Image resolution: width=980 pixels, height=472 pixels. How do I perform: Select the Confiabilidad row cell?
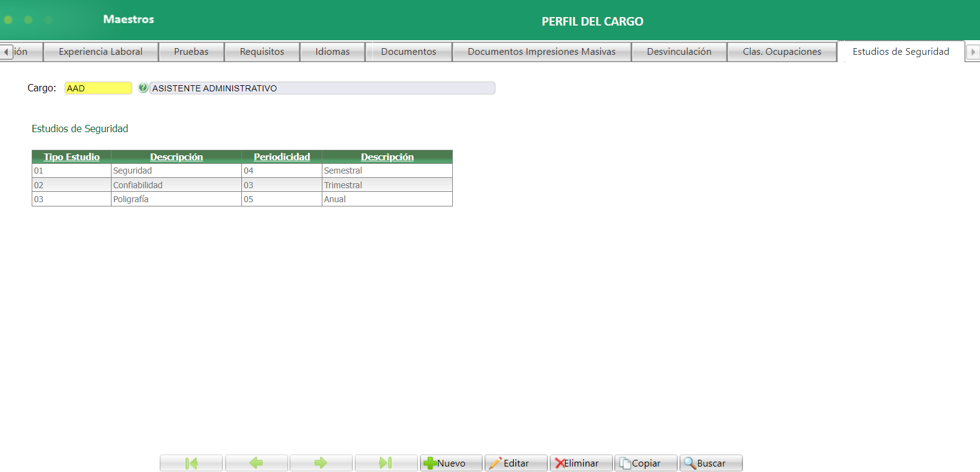[x=176, y=185]
